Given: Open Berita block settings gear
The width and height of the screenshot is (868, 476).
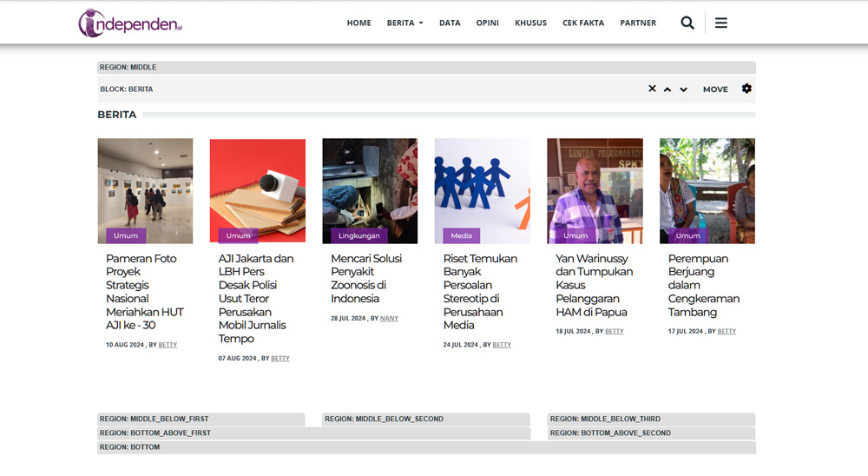Looking at the screenshot, I should 746,89.
